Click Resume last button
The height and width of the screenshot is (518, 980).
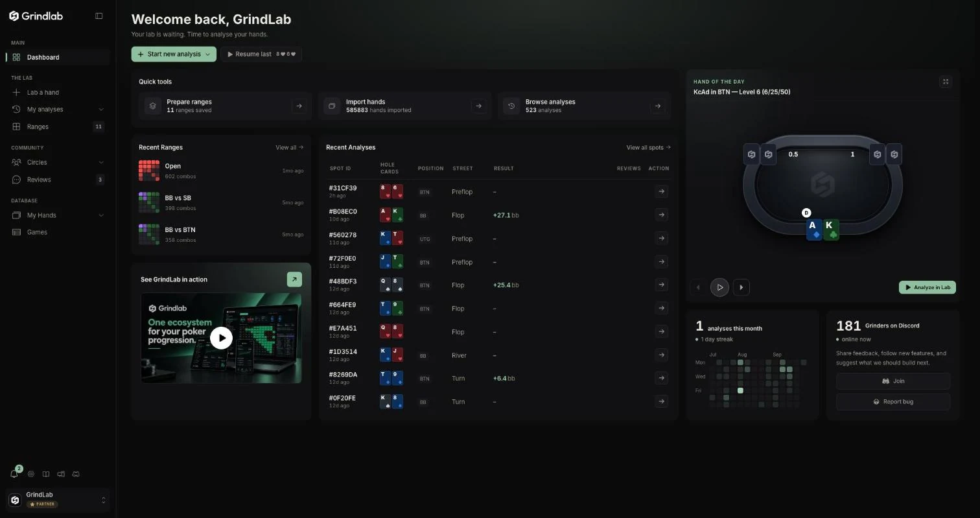pyautogui.click(x=261, y=54)
